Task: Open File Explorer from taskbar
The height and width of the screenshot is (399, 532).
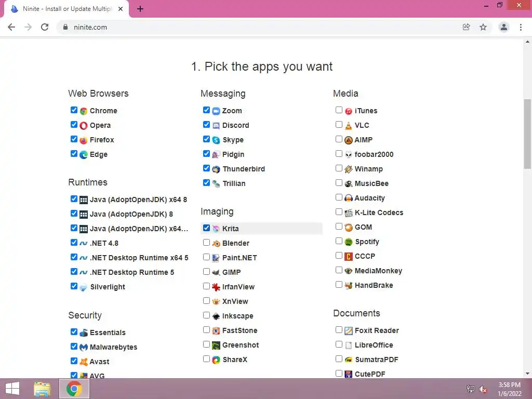Action: (x=42, y=389)
